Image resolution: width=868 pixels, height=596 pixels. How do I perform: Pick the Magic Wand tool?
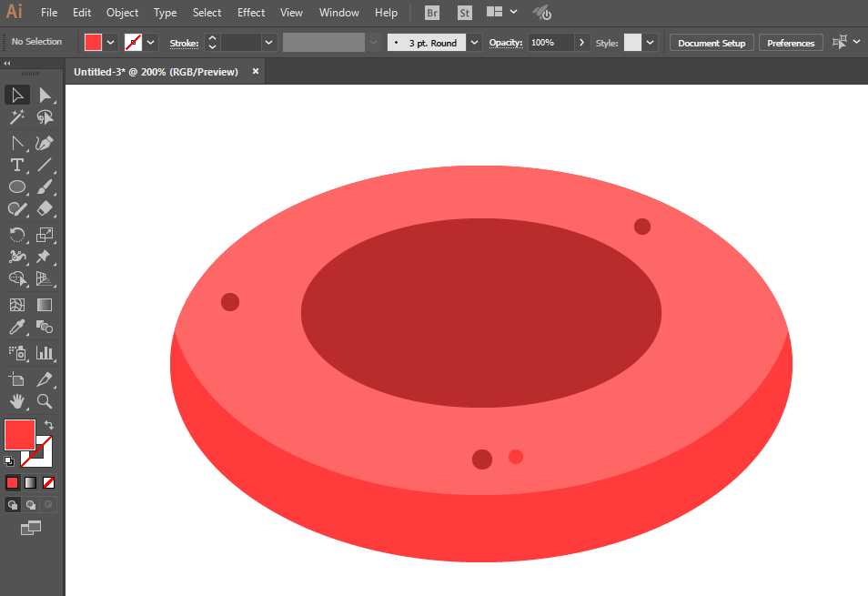click(16, 117)
